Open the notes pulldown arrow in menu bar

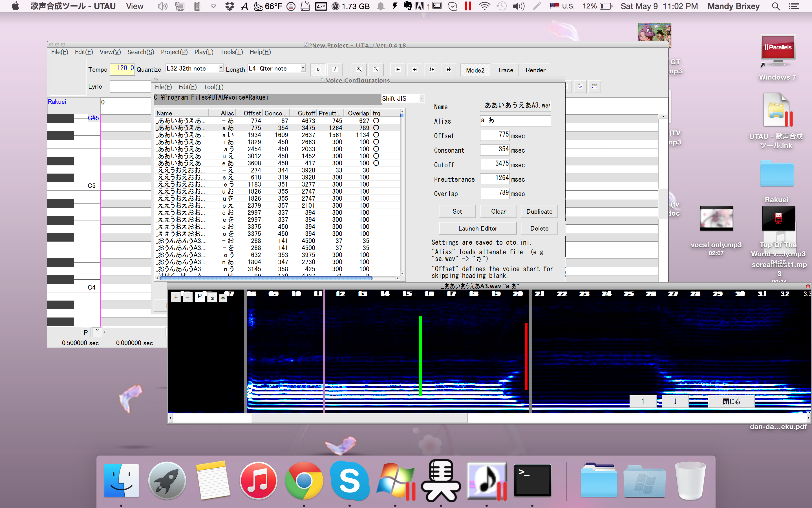coord(213,6)
